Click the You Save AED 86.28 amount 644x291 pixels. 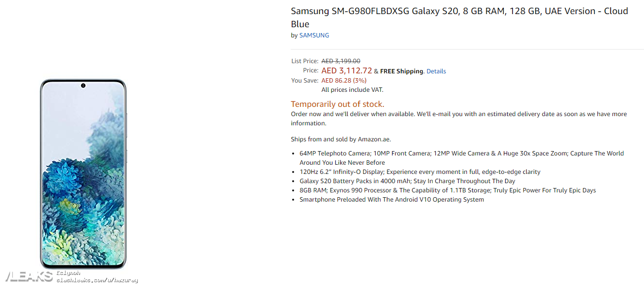coord(344,81)
